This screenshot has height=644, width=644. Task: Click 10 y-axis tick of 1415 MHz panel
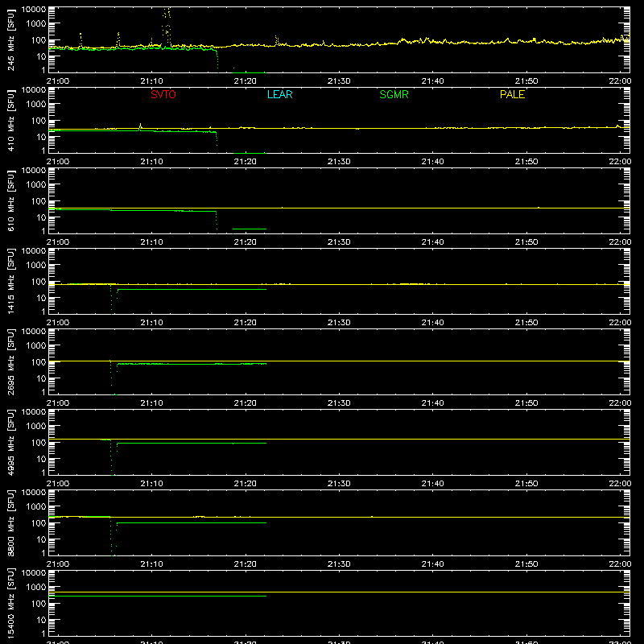(41, 298)
